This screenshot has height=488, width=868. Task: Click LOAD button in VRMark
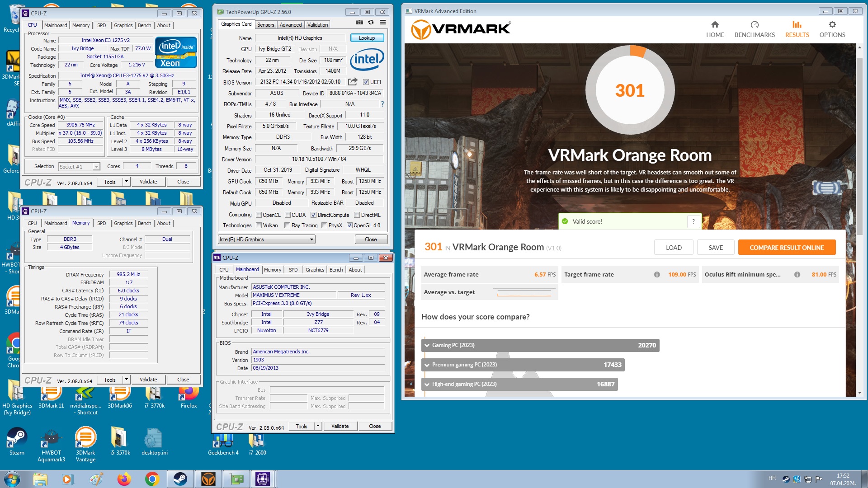pos(674,248)
